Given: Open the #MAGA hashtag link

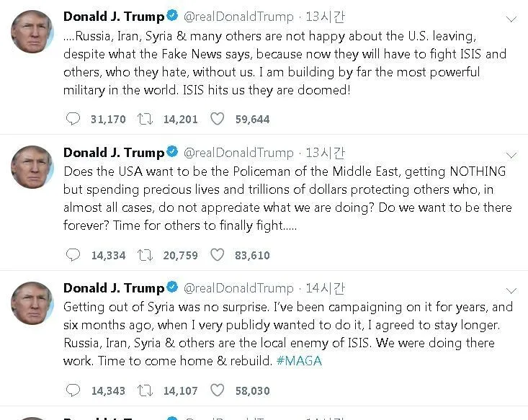Looking at the screenshot, I should pyautogui.click(x=299, y=361).
